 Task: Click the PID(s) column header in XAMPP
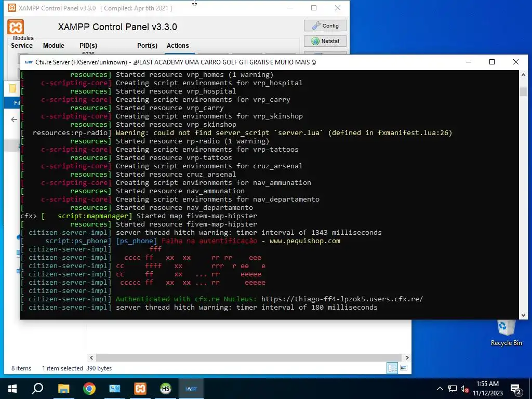88,46
